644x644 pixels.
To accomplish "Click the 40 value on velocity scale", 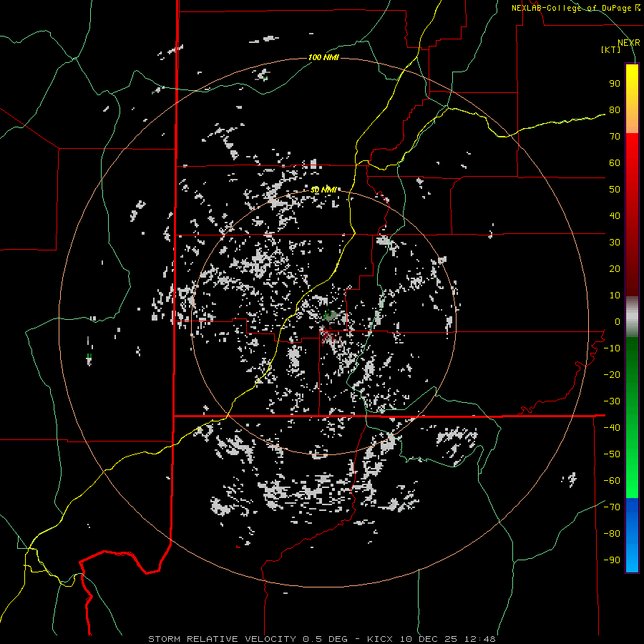I will tap(615, 216).
